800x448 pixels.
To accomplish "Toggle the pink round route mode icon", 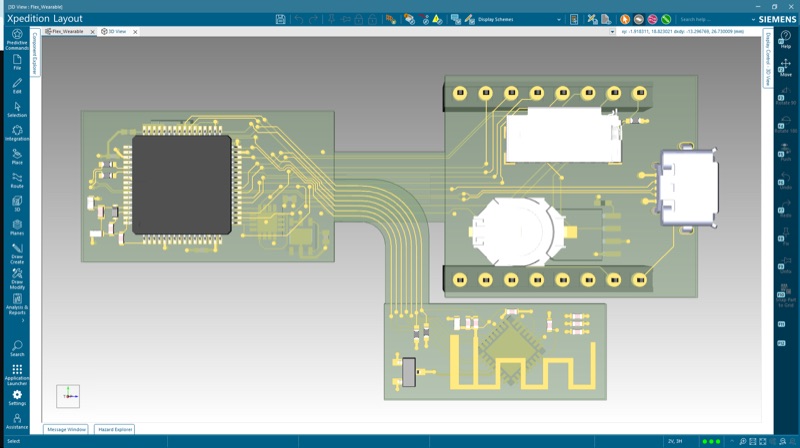I will 652,19.
